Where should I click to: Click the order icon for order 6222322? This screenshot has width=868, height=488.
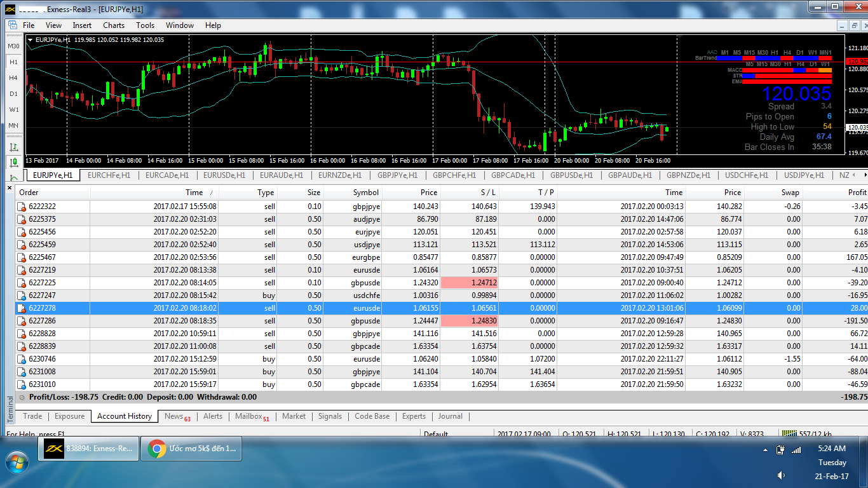point(22,207)
